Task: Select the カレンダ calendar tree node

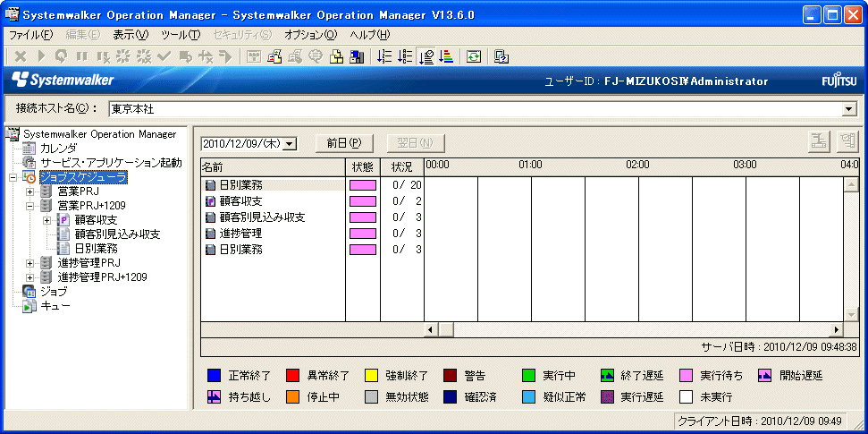Action: [58, 148]
